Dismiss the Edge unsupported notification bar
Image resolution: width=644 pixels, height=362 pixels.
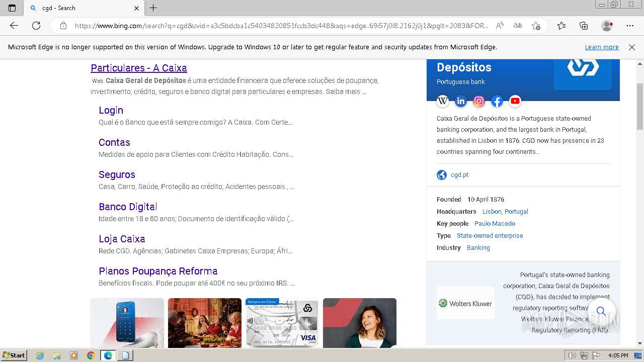632,47
